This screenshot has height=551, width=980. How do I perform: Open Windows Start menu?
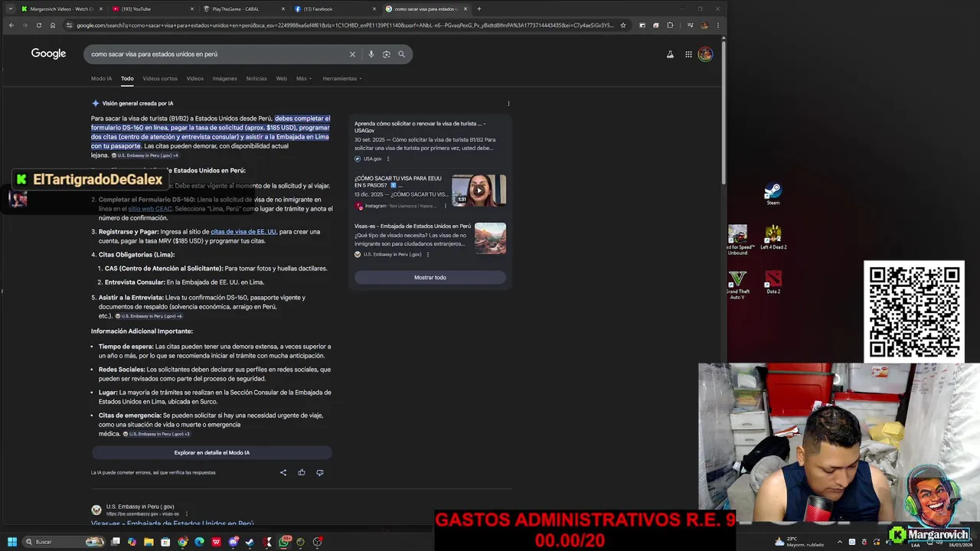tap(12, 542)
